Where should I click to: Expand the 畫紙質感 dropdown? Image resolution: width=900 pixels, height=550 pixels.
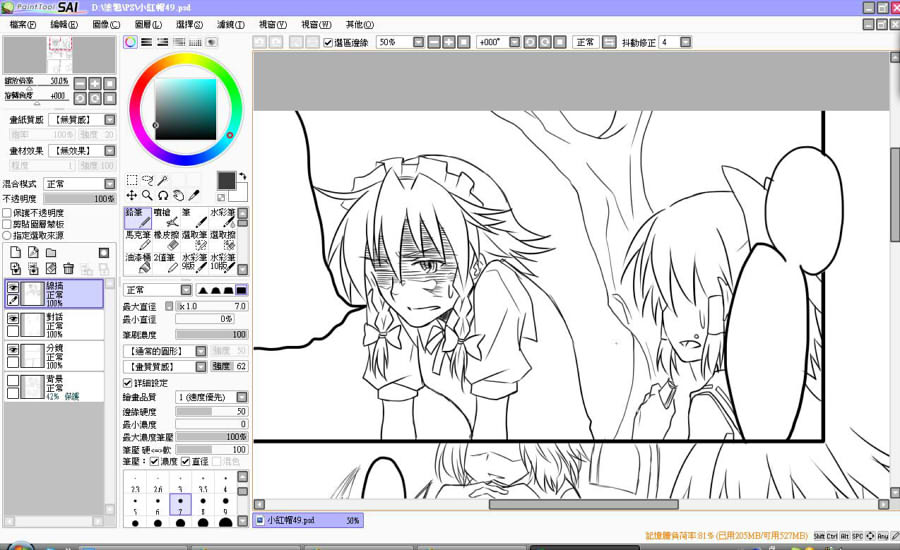[110, 120]
